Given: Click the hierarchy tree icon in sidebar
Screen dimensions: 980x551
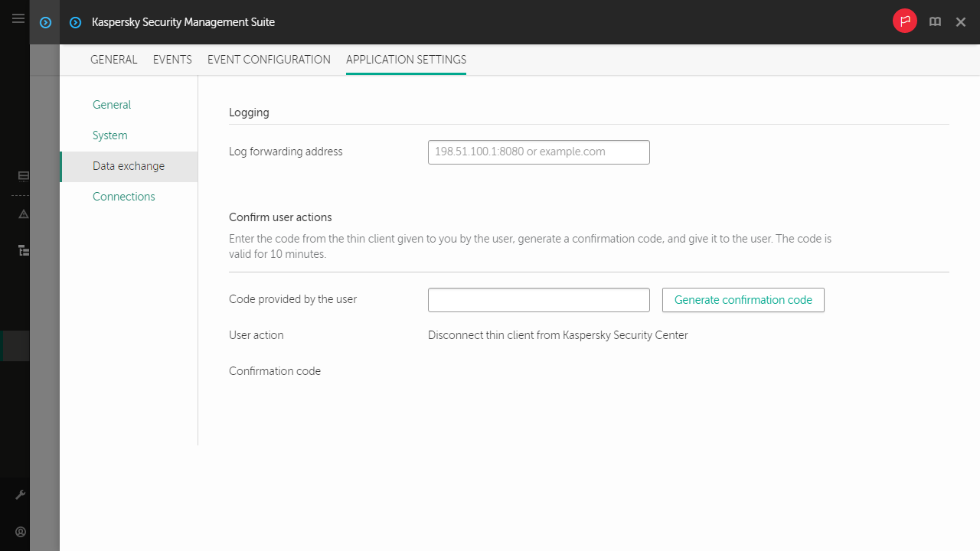Looking at the screenshot, I should [23, 250].
